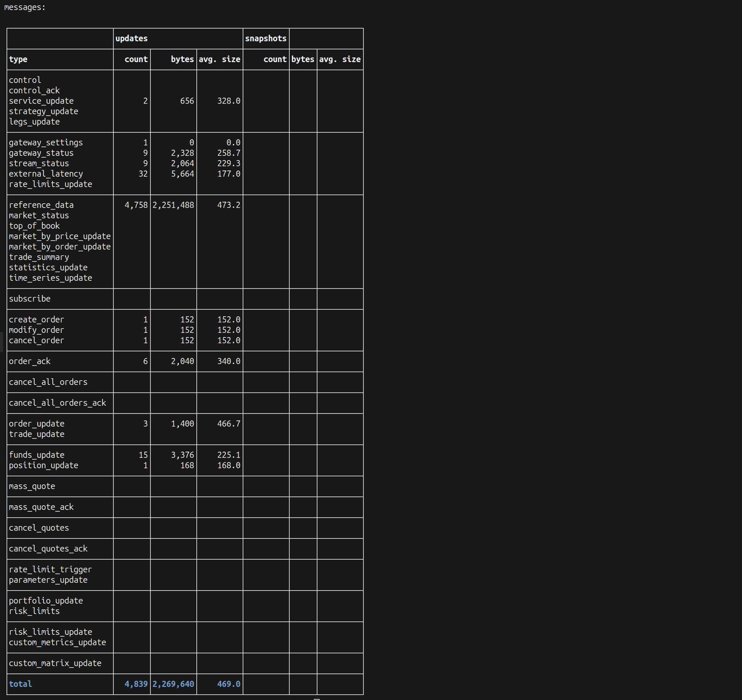Click the 2,064 bytes value
The image size is (742, 700).
coord(183,164)
